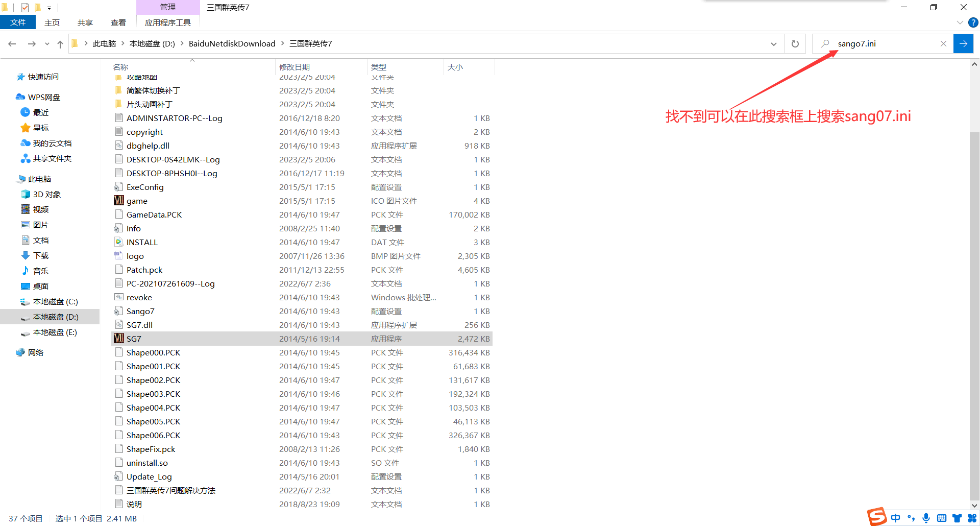Image resolution: width=980 pixels, height=526 pixels.
Task: Expand the ribbon with the chevron
Action: click(960, 22)
